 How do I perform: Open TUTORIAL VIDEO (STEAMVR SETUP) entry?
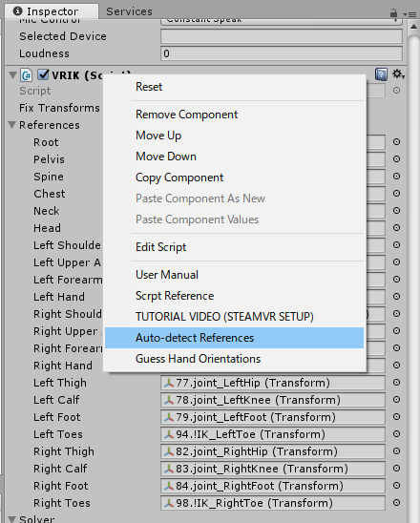click(x=234, y=317)
